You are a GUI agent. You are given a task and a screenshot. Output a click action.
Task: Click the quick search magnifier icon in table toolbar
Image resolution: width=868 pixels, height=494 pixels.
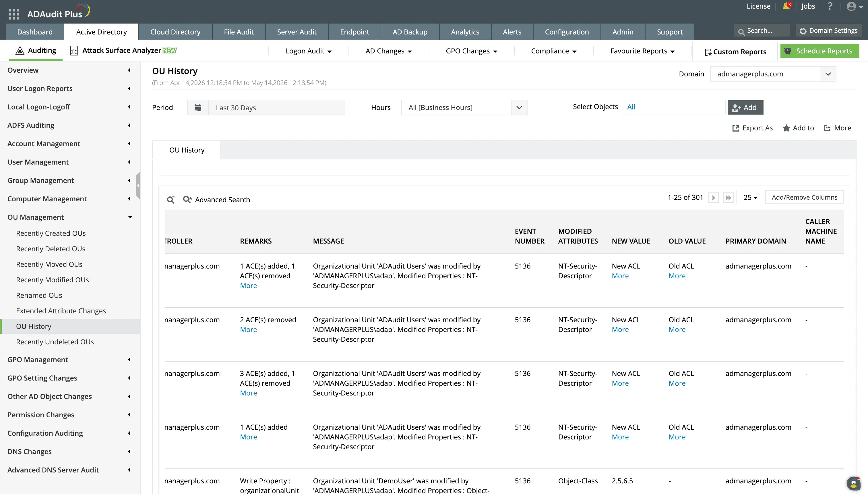[171, 200]
